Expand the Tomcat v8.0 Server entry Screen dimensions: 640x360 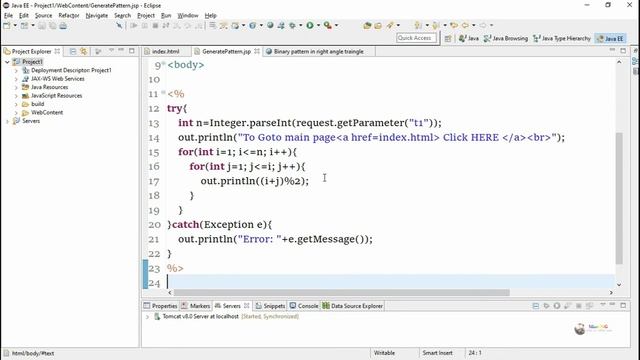(x=147, y=317)
